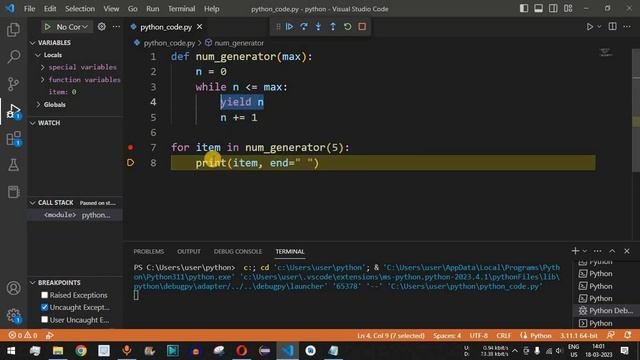Image resolution: width=640 pixels, height=360 pixels.
Task: Open Google Chrome from the taskbar
Action: click(81, 351)
